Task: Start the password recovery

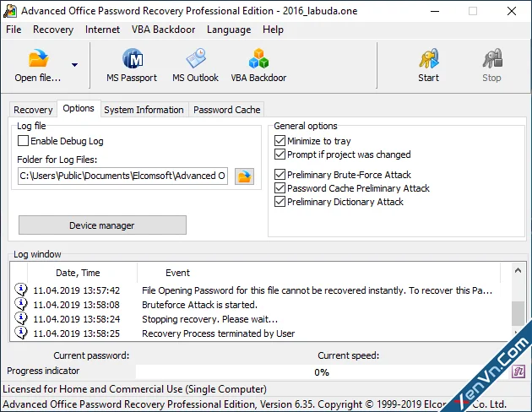Action: click(428, 66)
